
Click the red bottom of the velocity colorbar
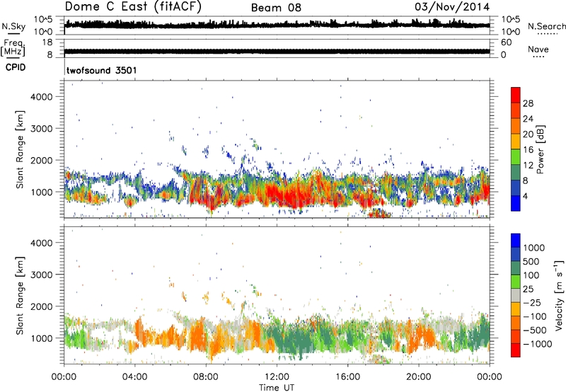coord(516,350)
